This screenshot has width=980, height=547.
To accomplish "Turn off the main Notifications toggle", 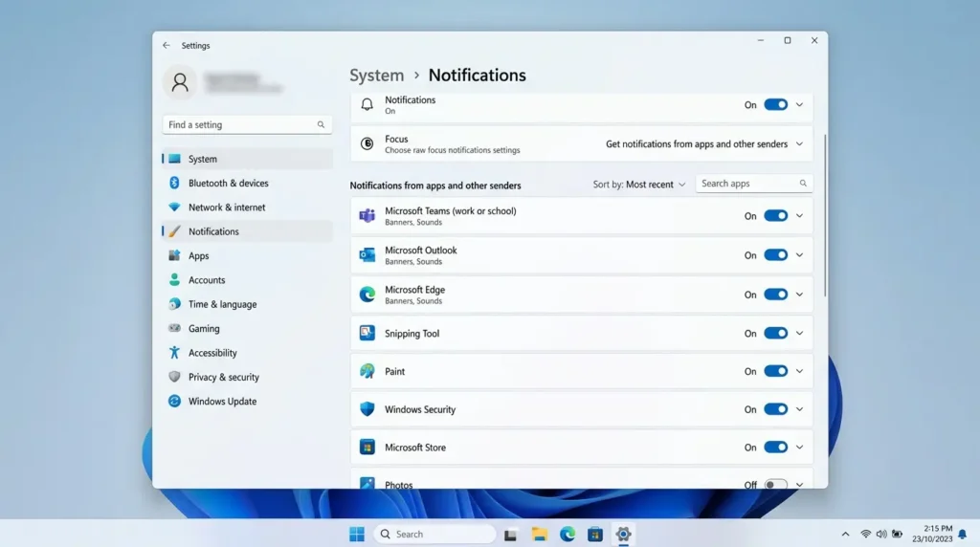I will click(x=775, y=105).
